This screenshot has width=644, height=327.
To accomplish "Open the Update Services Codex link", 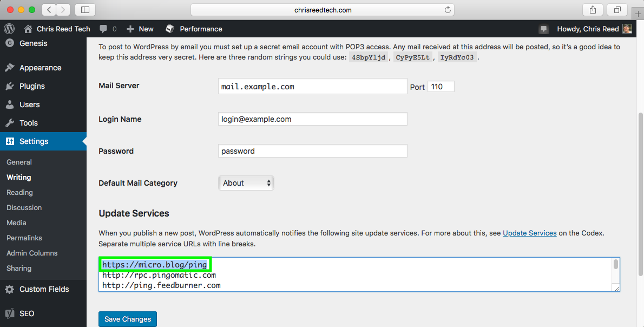I will pyautogui.click(x=529, y=233).
